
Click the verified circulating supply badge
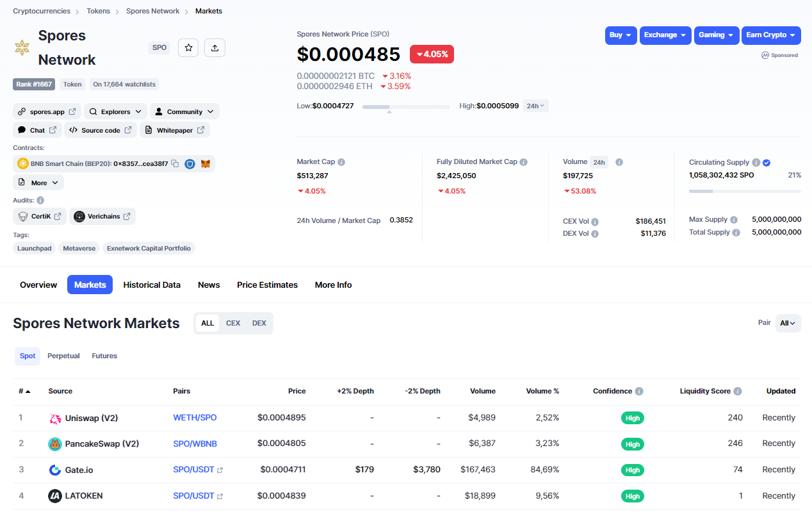click(767, 163)
